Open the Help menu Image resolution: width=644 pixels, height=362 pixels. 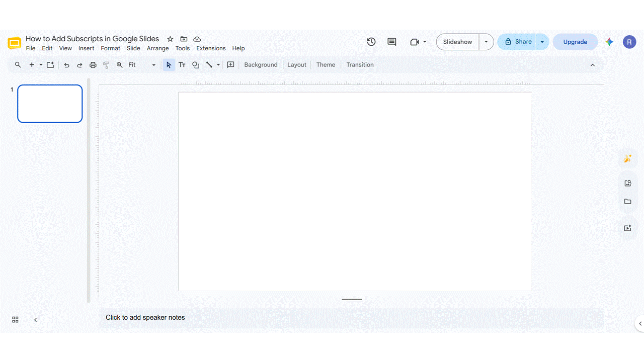(x=238, y=48)
